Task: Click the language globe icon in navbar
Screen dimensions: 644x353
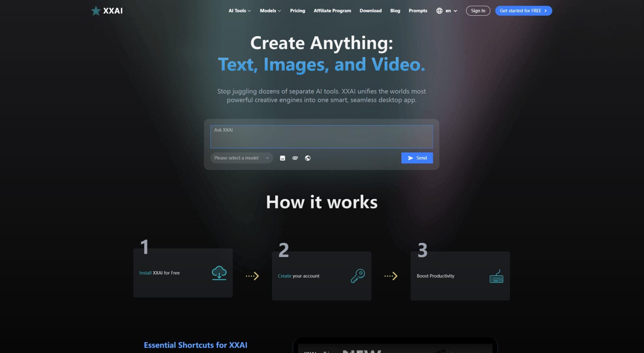Action: [x=439, y=11]
